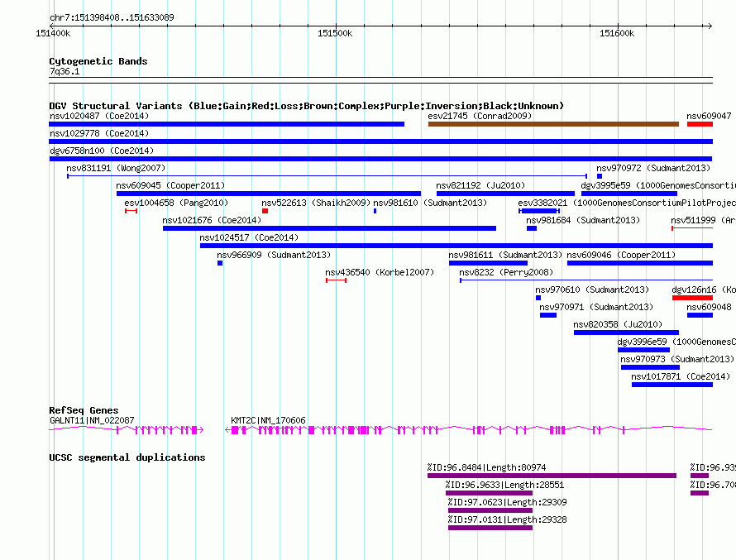
Task: Click the 151500k ruler tick label
Action: point(335,33)
